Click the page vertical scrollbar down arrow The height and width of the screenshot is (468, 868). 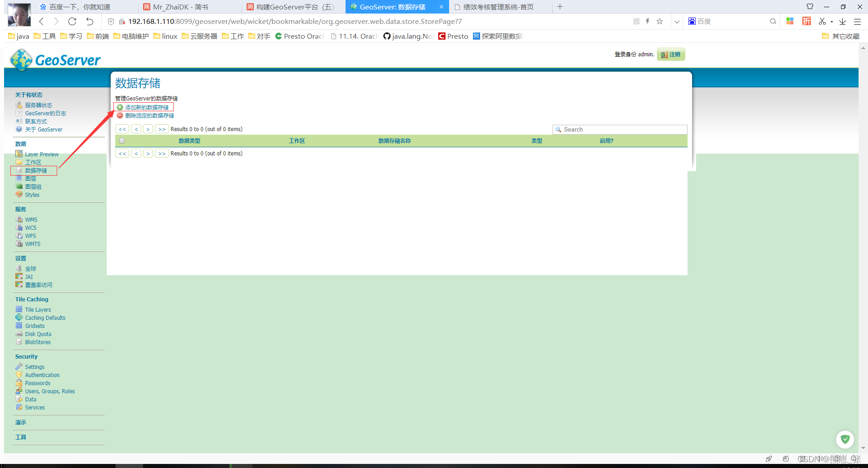863,448
